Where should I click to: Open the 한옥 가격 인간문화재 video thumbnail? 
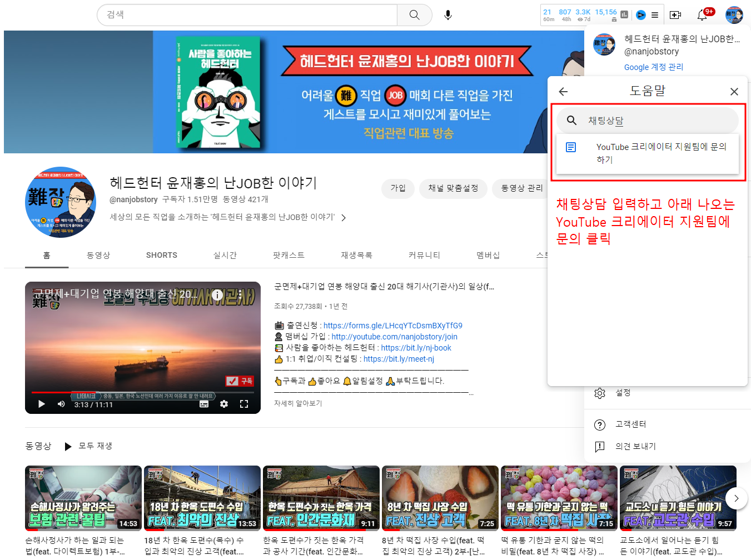321,498
